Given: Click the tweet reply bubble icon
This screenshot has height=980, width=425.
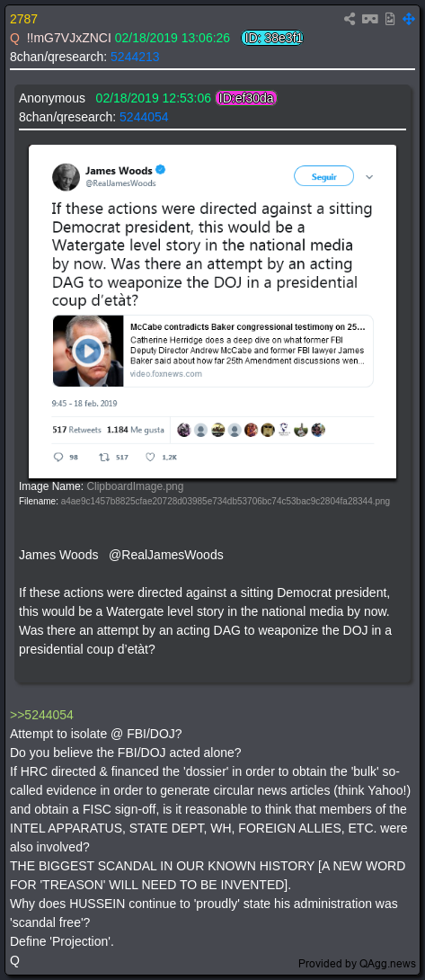Looking at the screenshot, I should [x=58, y=457].
